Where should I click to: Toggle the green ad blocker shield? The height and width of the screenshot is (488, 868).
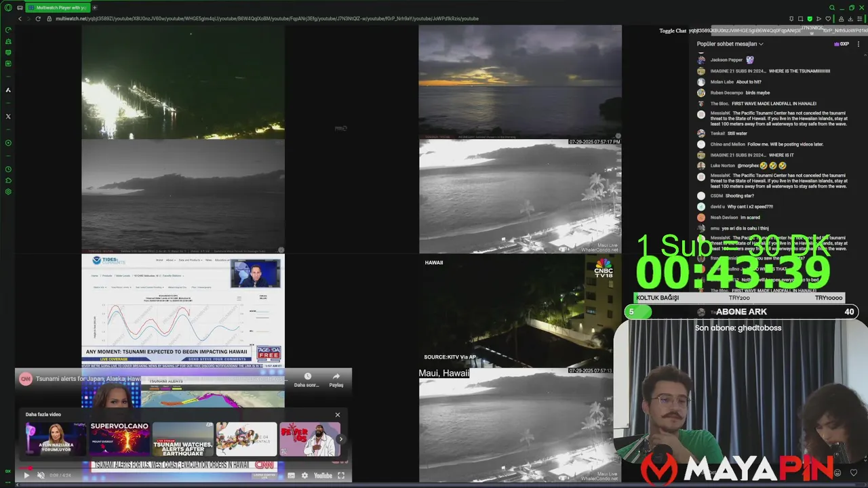(810, 18)
